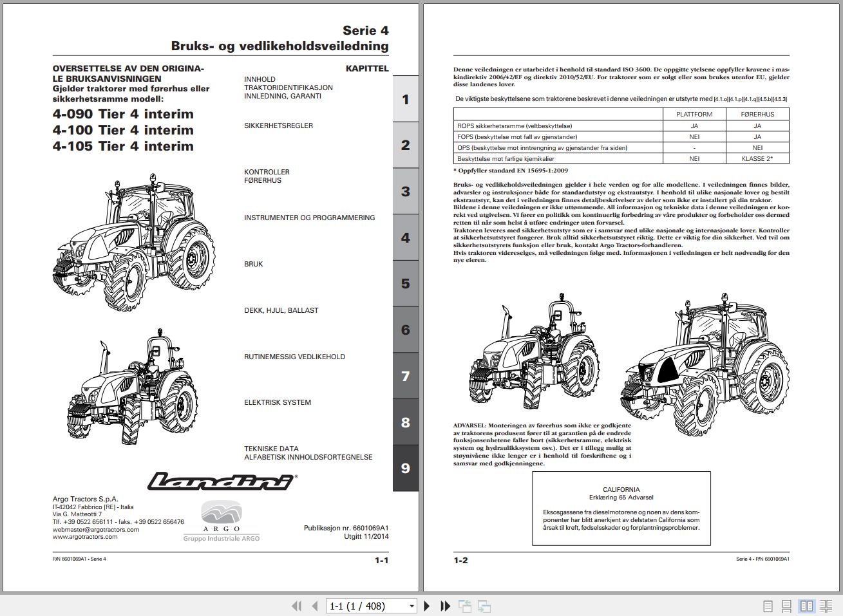843x616 pixels.
Task: Click ALFABETISK INNHOLDSFORTEGNELSE entry
Action: coord(308,457)
